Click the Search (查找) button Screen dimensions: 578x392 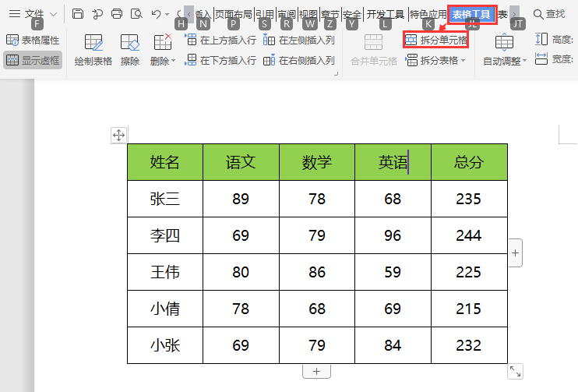pos(549,14)
